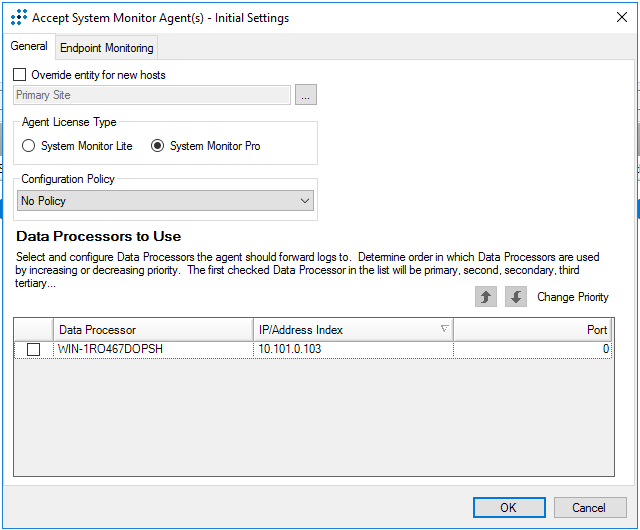640x530 pixels.
Task: Click the move-down priority arrow icon
Action: point(515,297)
